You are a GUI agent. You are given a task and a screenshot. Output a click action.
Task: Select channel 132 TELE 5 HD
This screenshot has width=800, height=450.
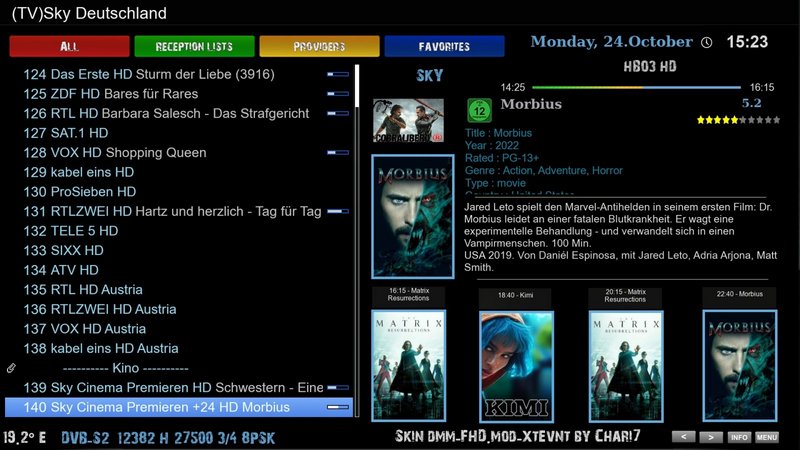click(179, 231)
